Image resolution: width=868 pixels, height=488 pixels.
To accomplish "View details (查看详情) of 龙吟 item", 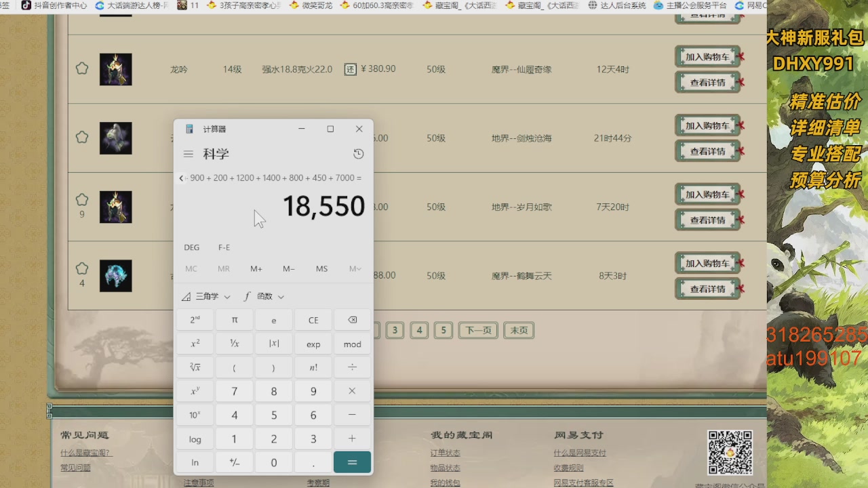I will click(x=707, y=82).
